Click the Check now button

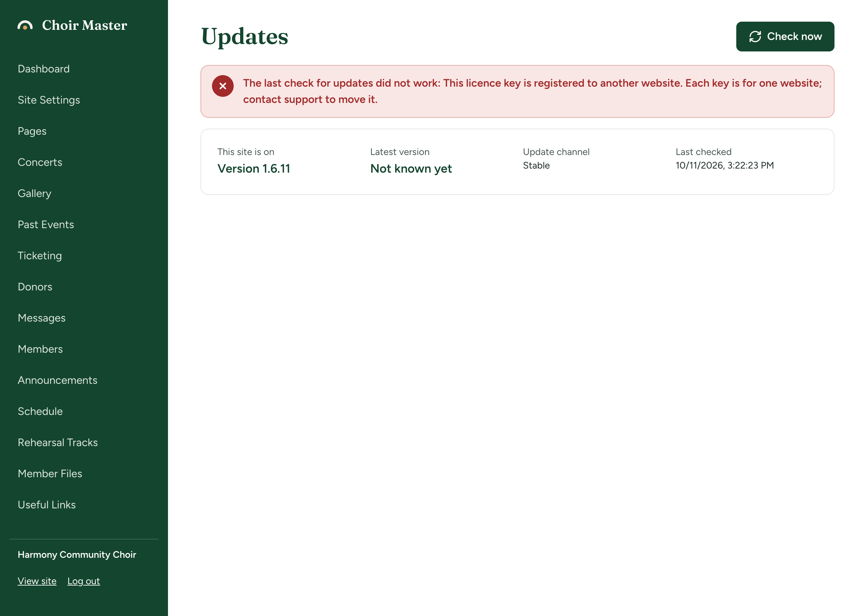pyautogui.click(x=785, y=37)
